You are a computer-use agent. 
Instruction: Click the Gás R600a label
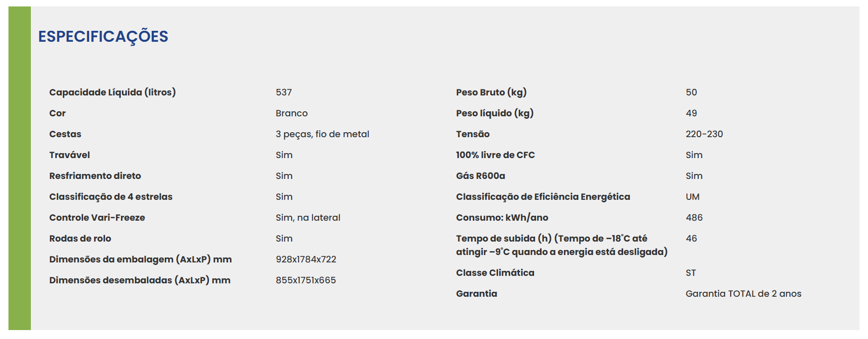pos(480,176)
